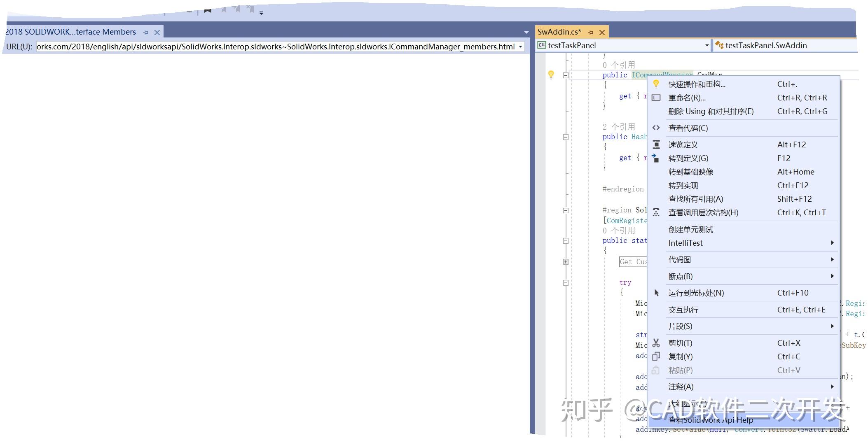Open the URL history dropdown arrow
This screenshot has height=445, width=868.
pyautogui.click(x=521, y=47)
